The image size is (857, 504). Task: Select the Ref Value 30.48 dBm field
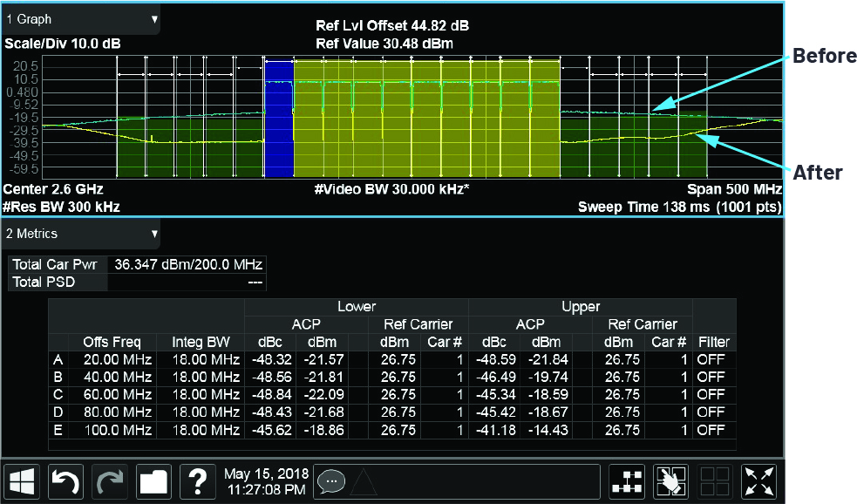[384, 44]
